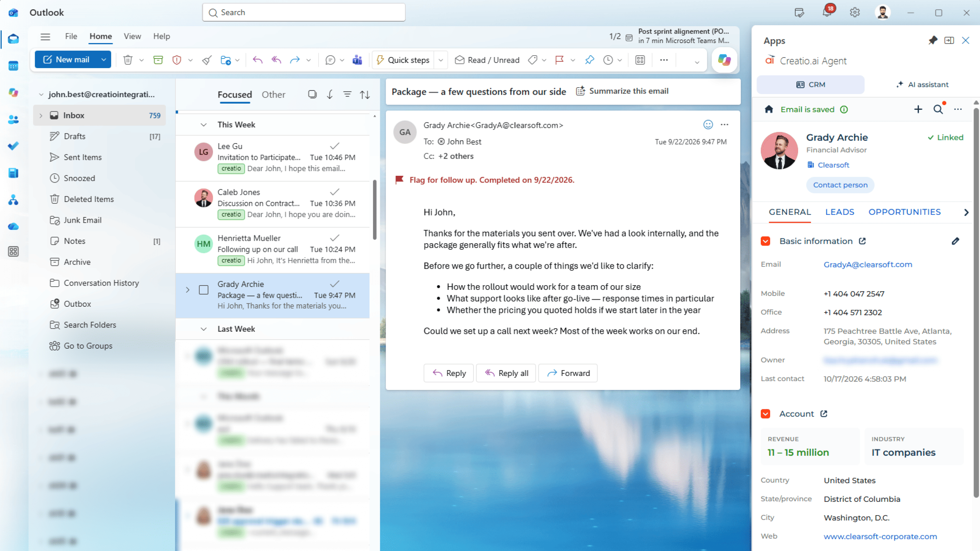Screen dimensions: 980x551
Task: Tick the checkbox on Grady Archie message
Action: (x=203, y=289)
